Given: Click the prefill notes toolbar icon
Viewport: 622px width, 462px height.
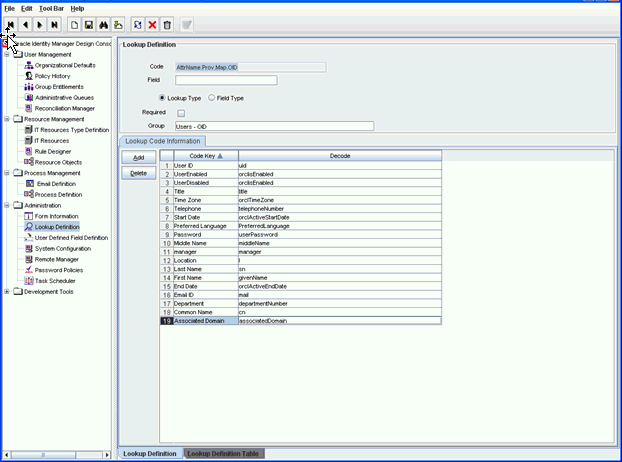Looking at the screenshot, I should pos(118,25).
